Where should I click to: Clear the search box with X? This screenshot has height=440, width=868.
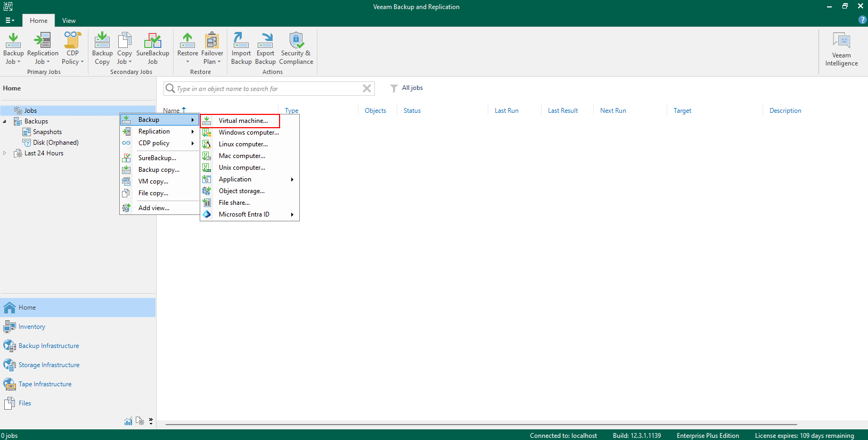pyautogui.click(x=367, y=88)
